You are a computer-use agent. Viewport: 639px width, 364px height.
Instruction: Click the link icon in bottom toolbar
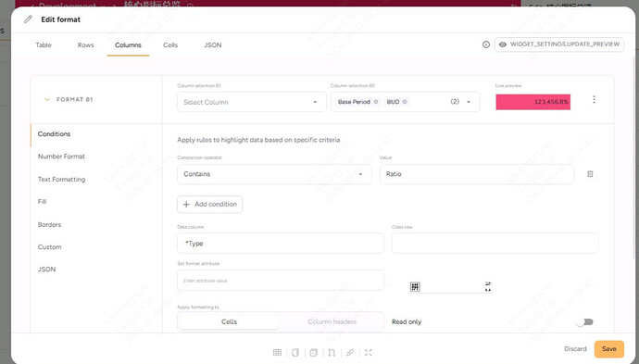350,353
